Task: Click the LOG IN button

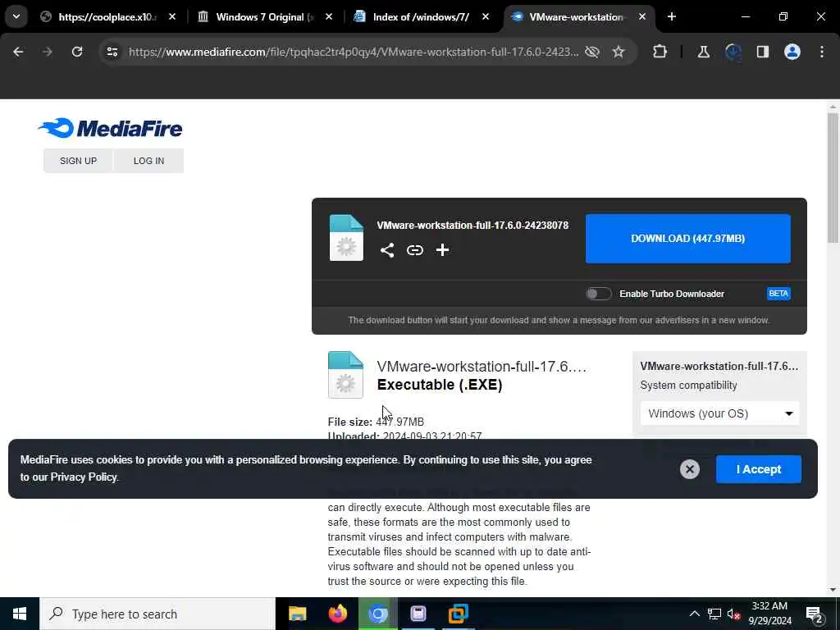Action: (149, 161)
